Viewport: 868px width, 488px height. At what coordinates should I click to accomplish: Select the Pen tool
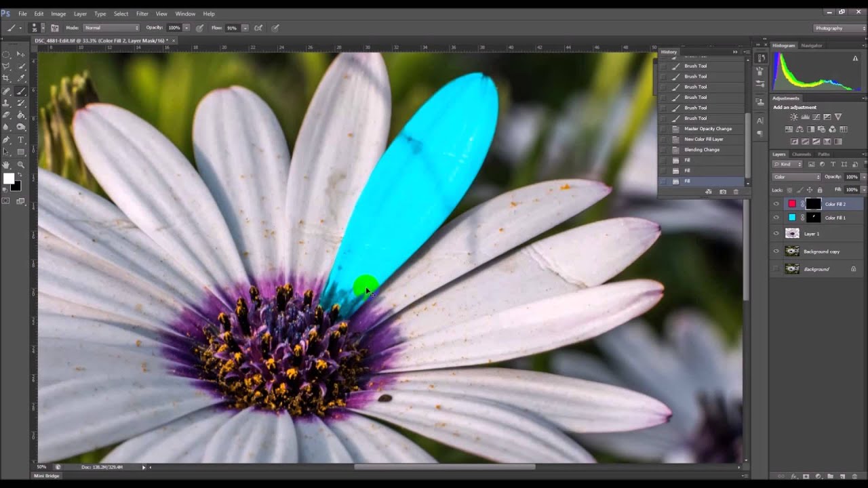pyautogui.click(x=7, y=140)
